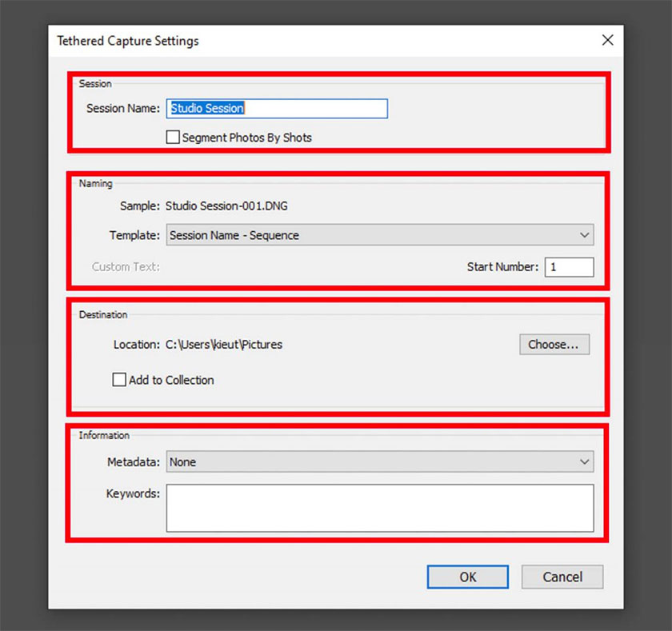Screen dimensions: 672x631
Task: Click the Session Name: label
Action: 123,109
